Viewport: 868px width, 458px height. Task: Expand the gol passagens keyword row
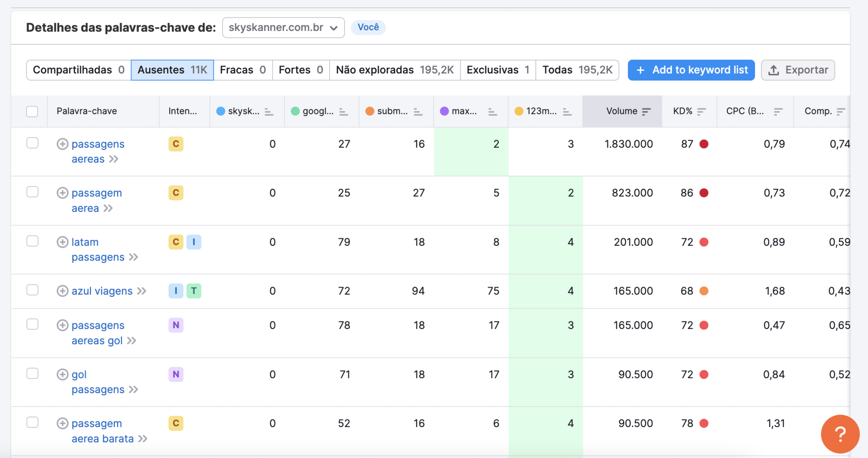[62, 374]
